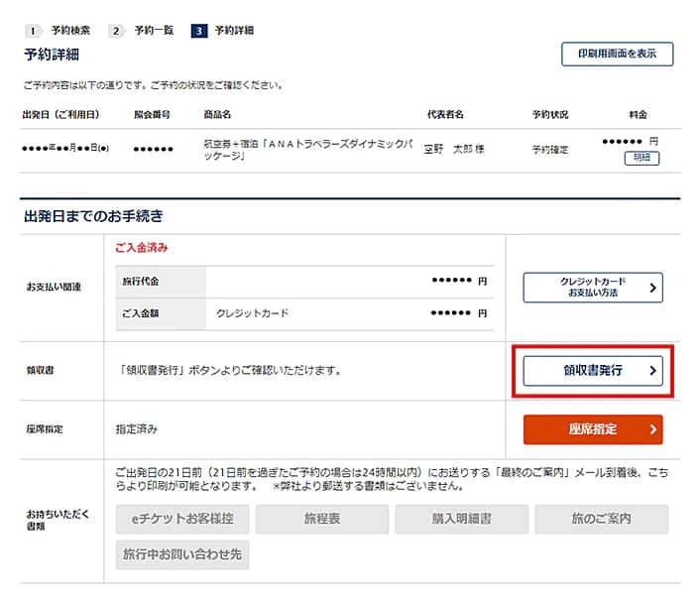Go back to the 予約検索 step
The image size is (700, 605).
click(x=69, y=31)
